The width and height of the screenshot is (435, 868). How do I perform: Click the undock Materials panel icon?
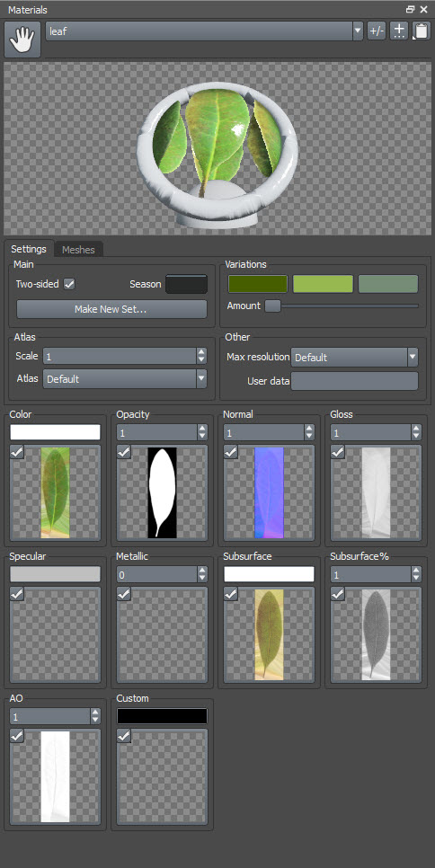[410, 9]
